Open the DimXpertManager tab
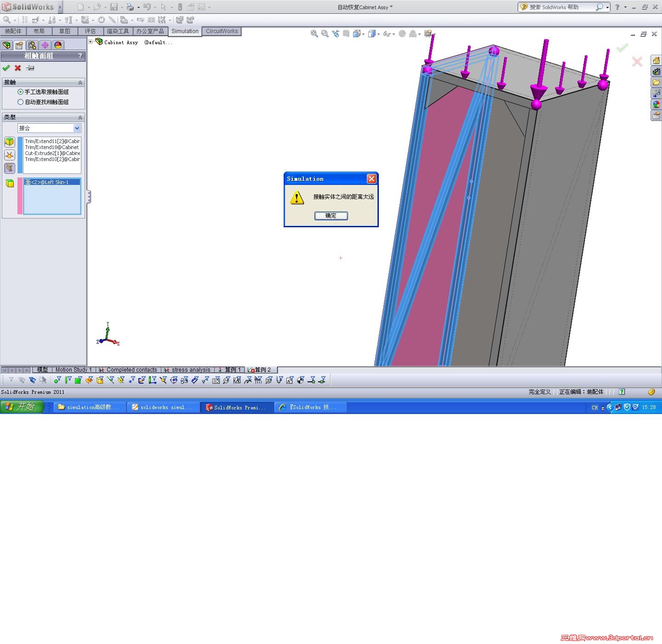Image resolution: width=662 pixels, height=644 pixels. pyautogui.click(x=45, y=45)
